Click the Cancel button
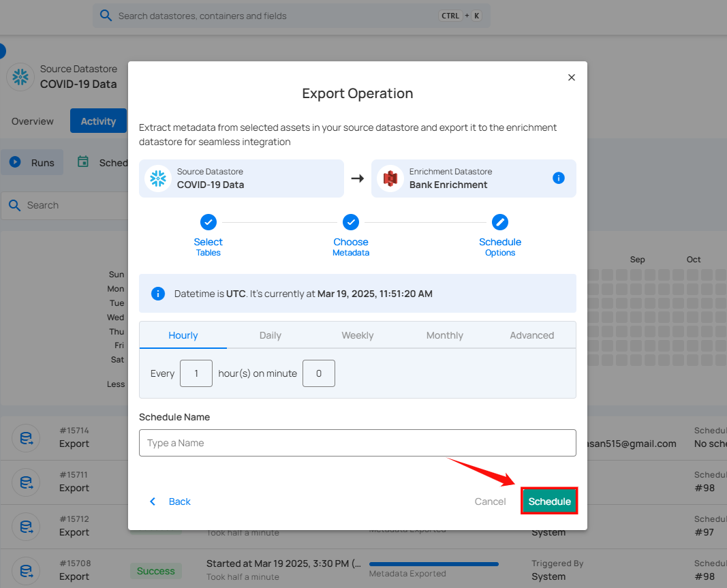The image size is (727, 588). click(490, 501)
